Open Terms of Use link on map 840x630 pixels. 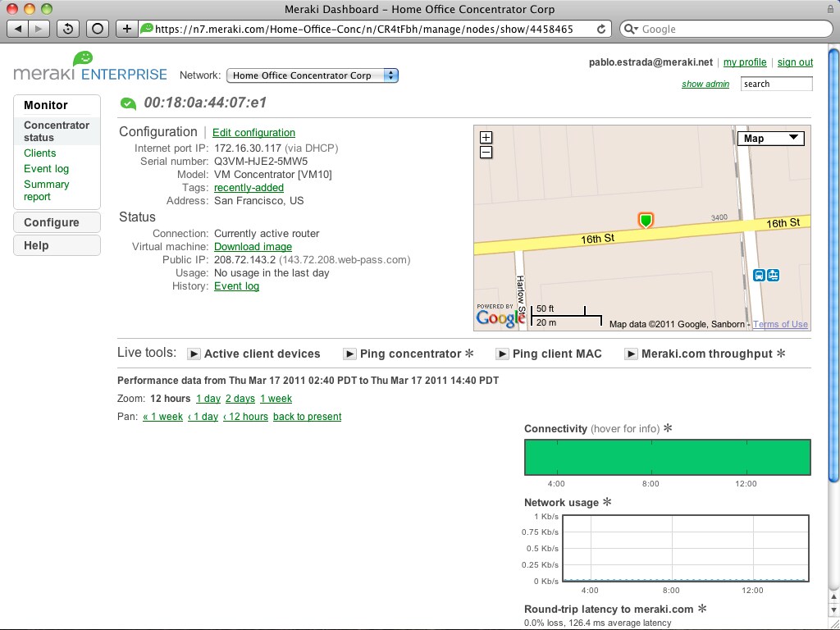[x=780, y=324]
